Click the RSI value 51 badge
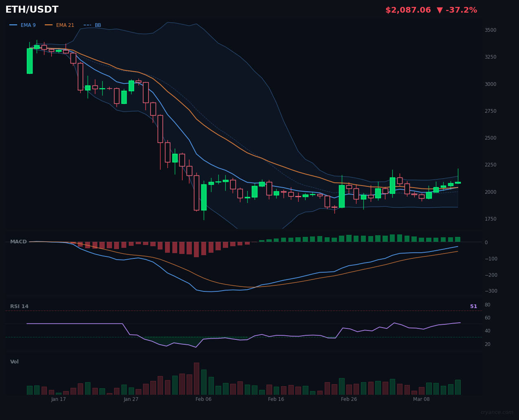The image size is (519, 420). (x=474, y=306)
